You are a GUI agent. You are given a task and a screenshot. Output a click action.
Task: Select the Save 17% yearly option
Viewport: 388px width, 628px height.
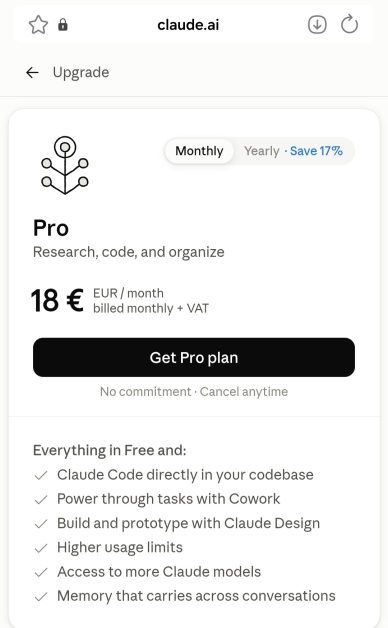click(x=316, y=151)
